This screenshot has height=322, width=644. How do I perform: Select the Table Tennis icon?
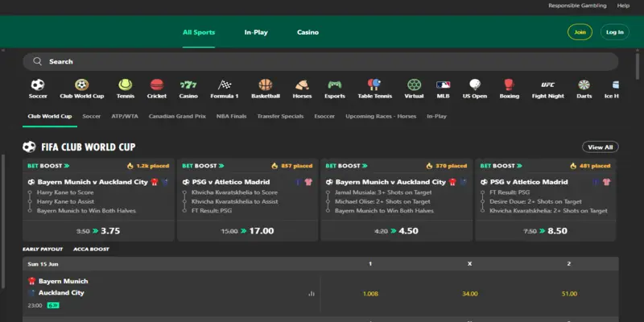[x=374, y=85]
